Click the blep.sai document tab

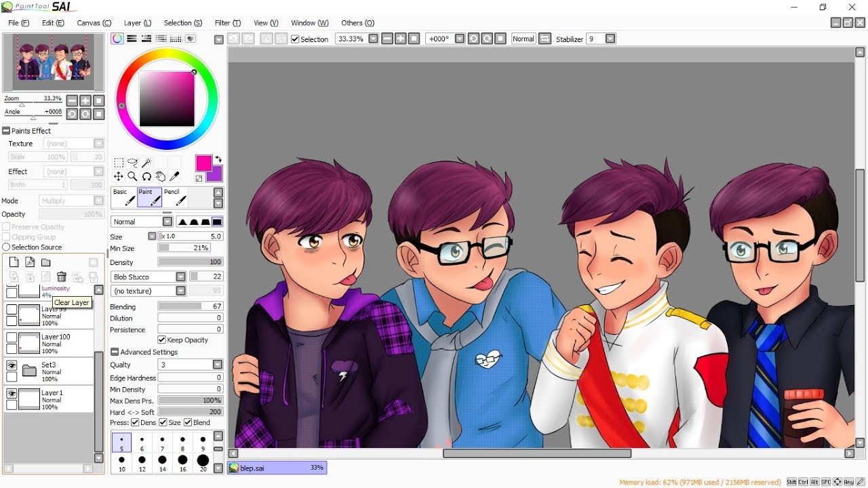coord(277,468)
